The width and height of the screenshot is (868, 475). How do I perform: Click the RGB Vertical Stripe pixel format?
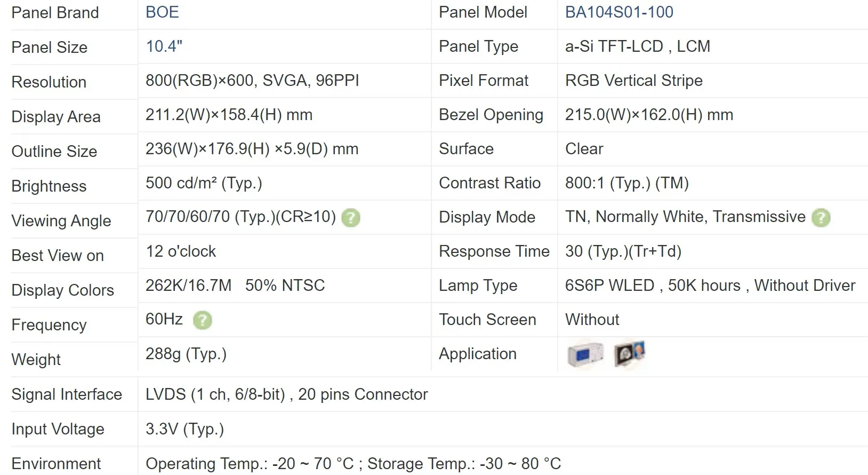[633, 81]
